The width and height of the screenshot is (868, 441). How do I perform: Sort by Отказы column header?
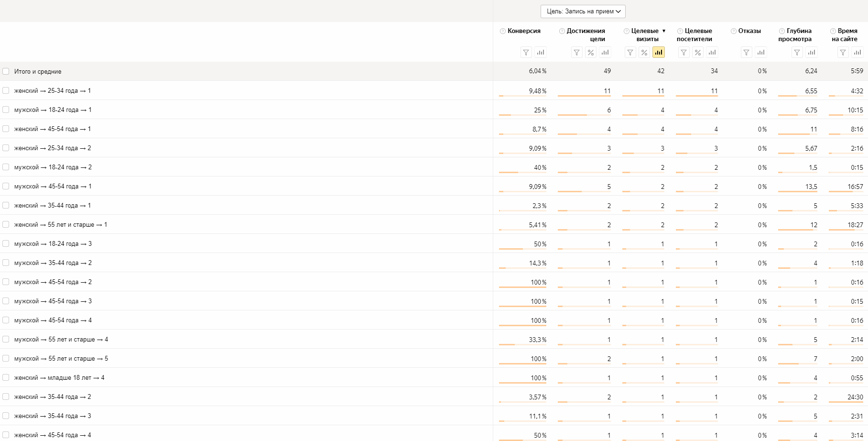tap(749, 31)
